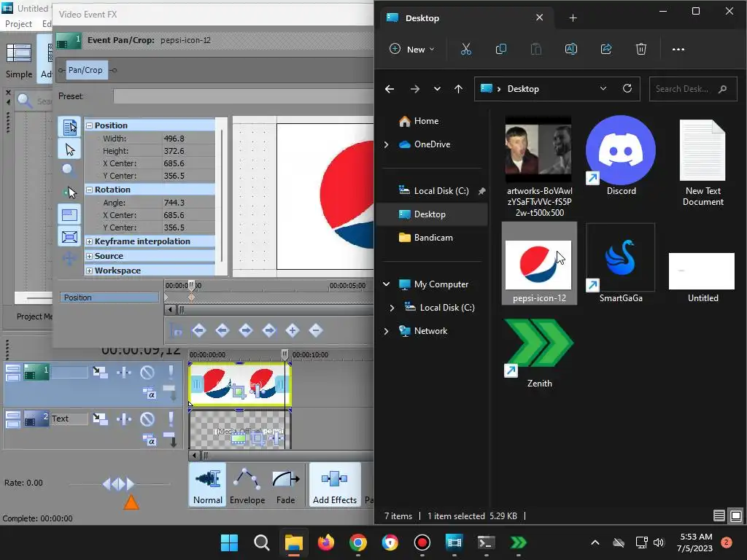Viewport: 747px width, 560px height.
Task: Refresh the Desktop folder view
Action: pyautogui.click(x=627, y=88)
